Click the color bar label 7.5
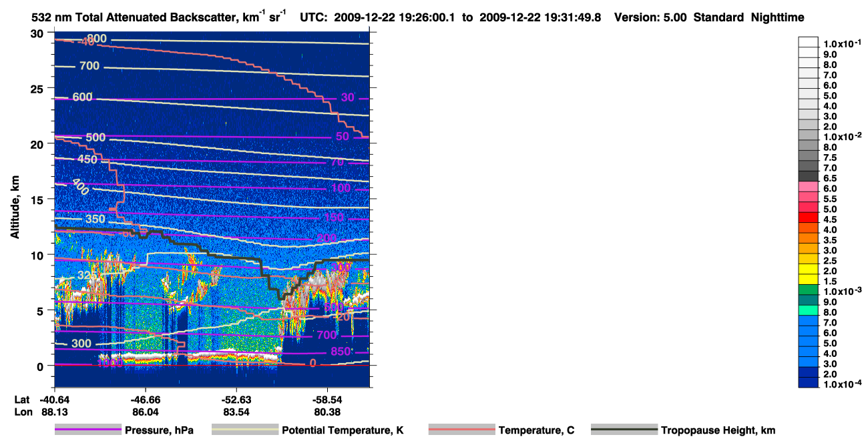This screenshot has height=445, width=868. [x=831, y=157]
